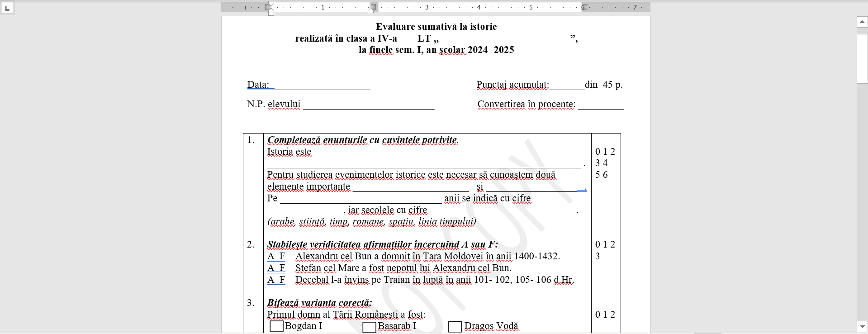Click the item number '3.' table cell

point(251,303)
